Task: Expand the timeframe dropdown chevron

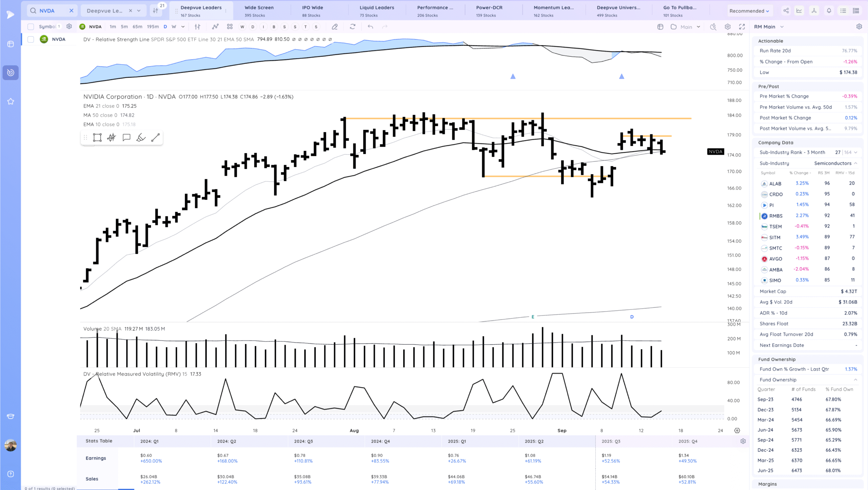Action: point(183,26)
